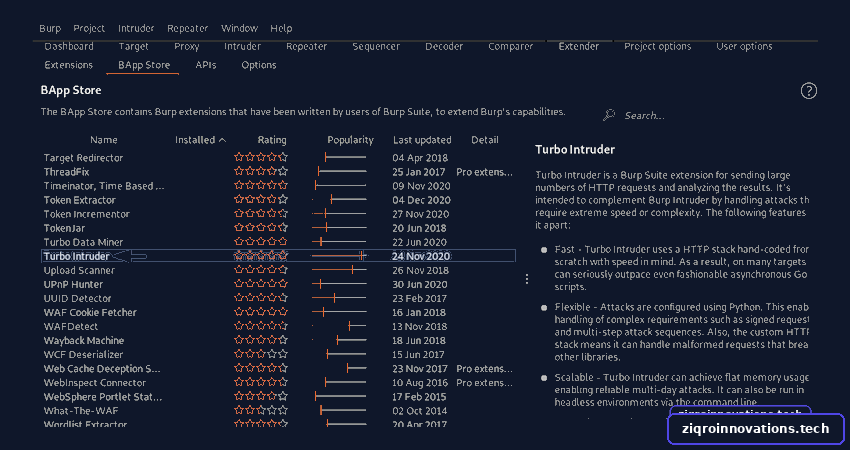
Task: Select the WebSphere Portlet Stat row
Action: [278, 397]
